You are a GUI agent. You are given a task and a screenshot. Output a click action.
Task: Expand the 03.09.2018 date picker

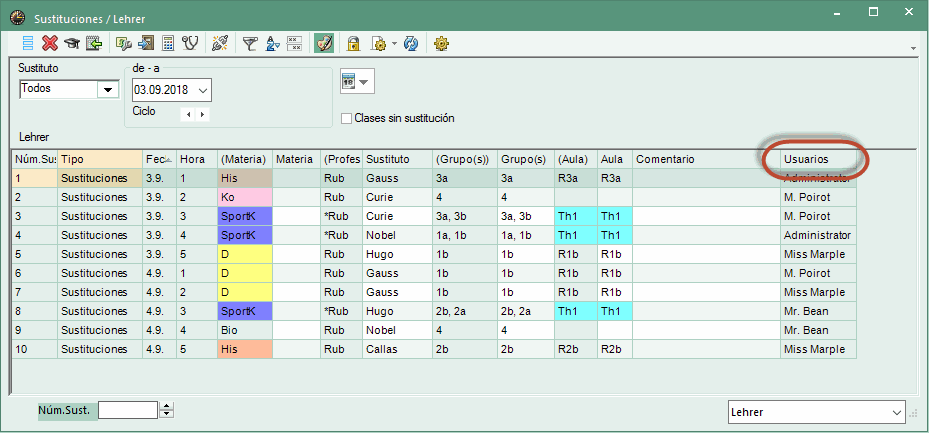[203, 91]
